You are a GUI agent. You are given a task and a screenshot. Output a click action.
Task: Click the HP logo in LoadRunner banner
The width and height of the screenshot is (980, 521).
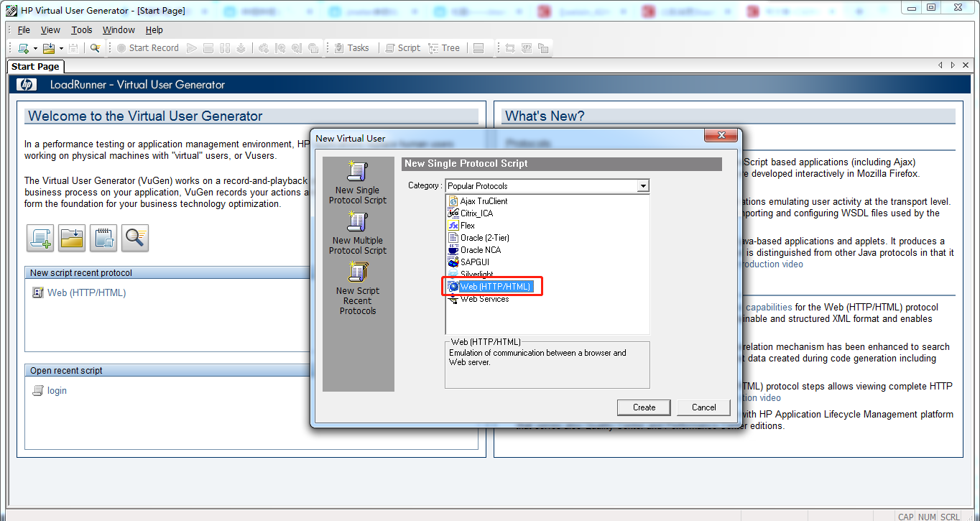[27, 85]
